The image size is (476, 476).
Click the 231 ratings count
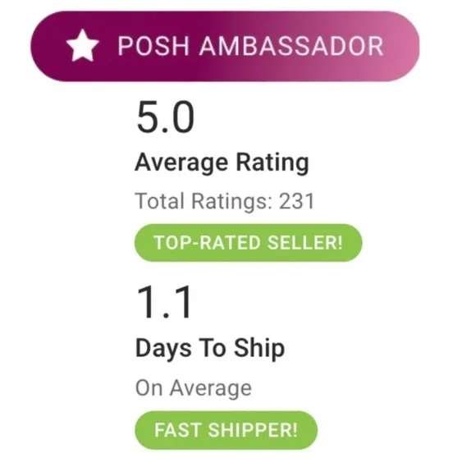[296, 202]
